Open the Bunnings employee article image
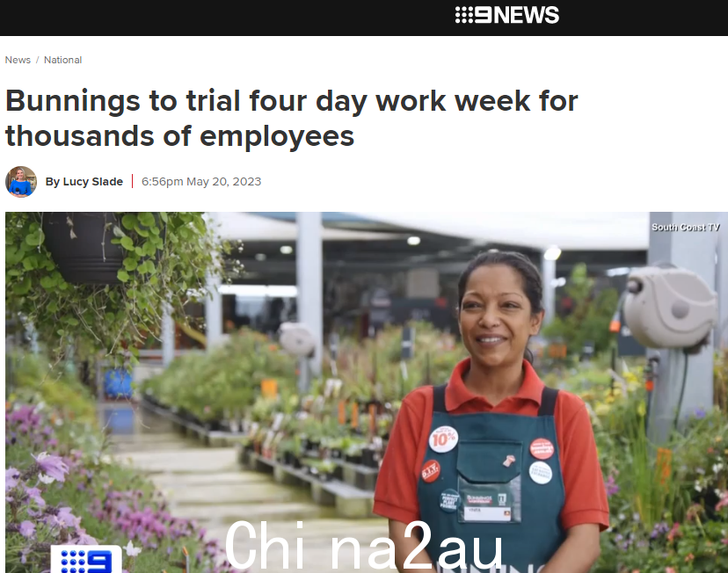 367,393
